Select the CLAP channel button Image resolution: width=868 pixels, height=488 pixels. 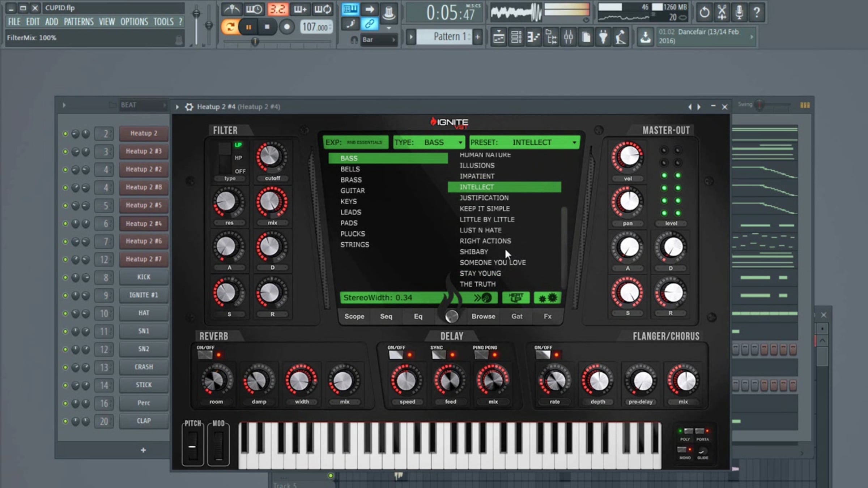pyautogui.click(x=144, y=421)
